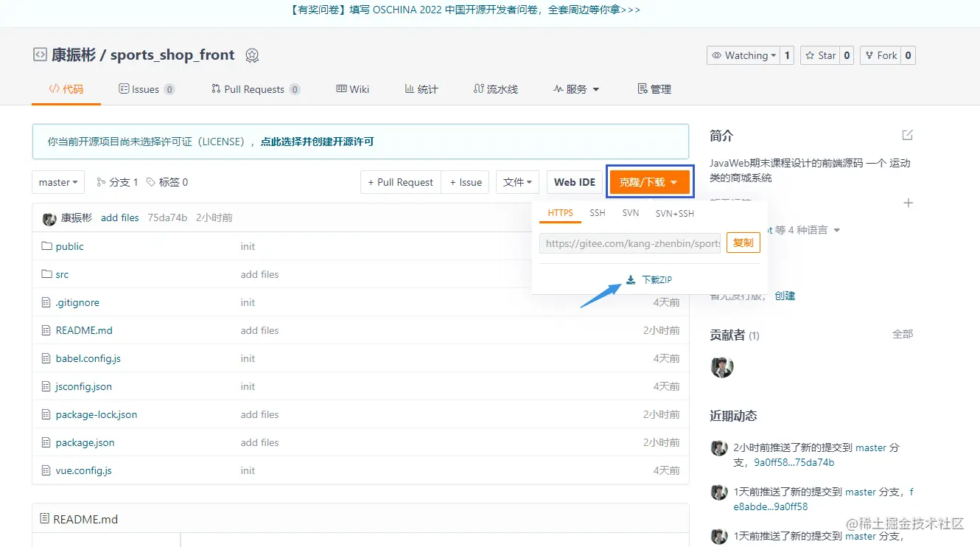
Task: Open the Web IDE
Action: (x=575, y=182)
